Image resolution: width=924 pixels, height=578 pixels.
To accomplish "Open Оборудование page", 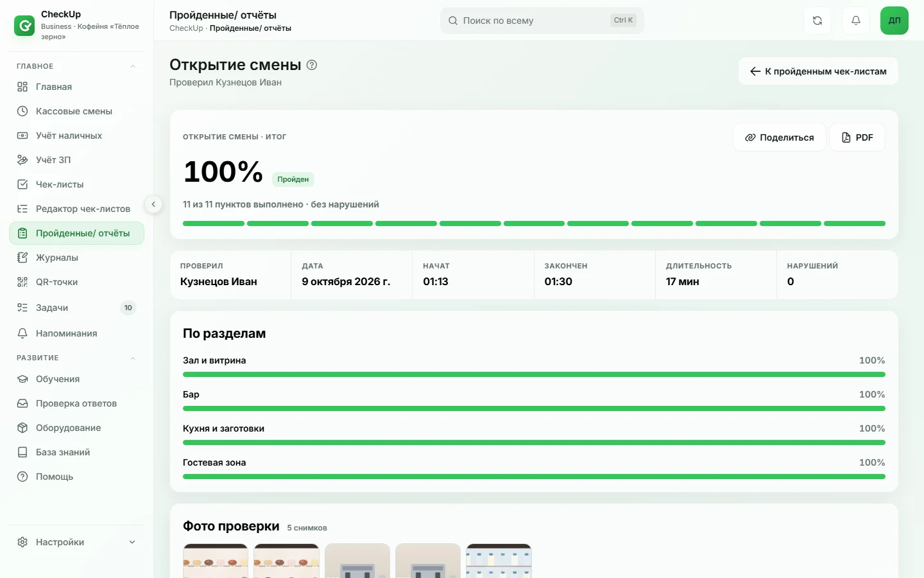I will click(76, 428).
